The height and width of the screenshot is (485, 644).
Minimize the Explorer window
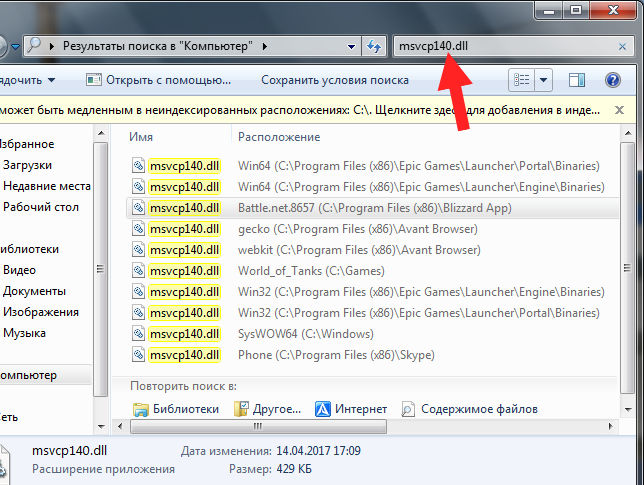[x=549, y=10]
